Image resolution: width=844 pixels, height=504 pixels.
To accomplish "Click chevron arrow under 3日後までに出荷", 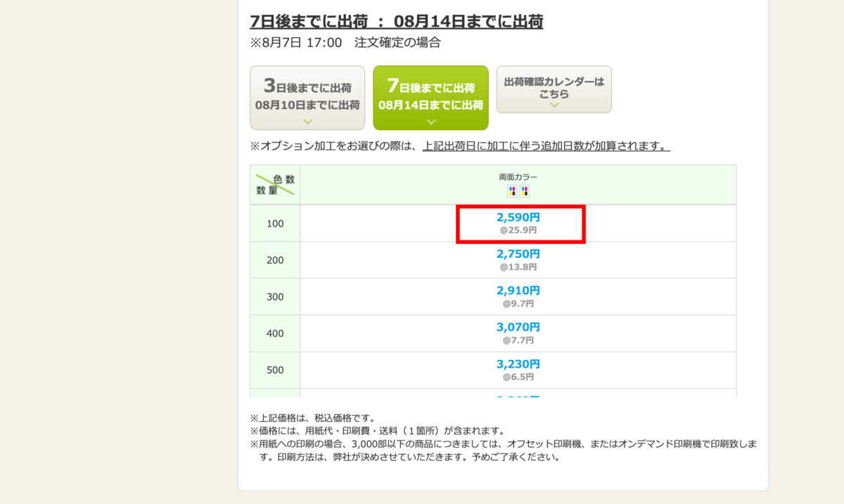I will [307, 122].
